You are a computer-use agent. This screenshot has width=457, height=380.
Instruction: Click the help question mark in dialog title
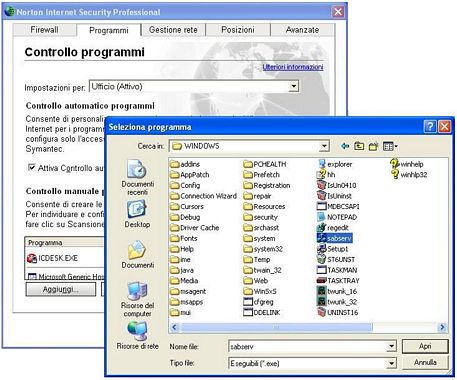430,126
